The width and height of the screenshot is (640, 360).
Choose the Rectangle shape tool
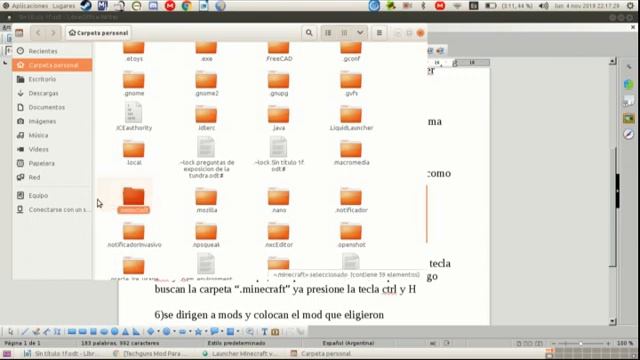coord(72,332)
